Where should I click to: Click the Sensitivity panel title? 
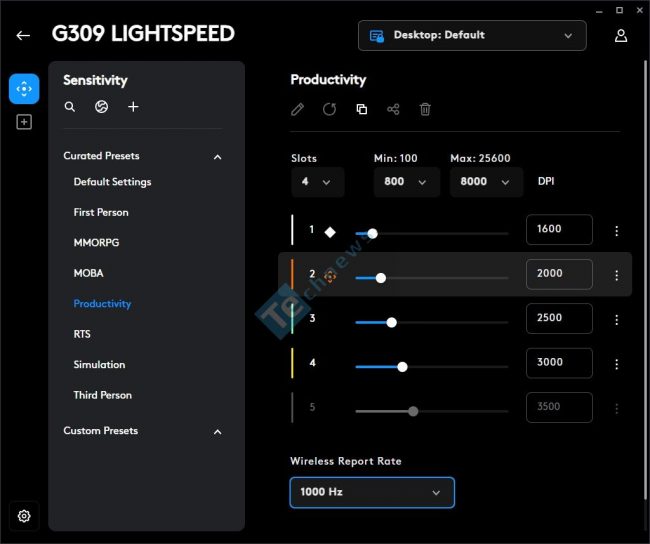click(x=95, y=80)
